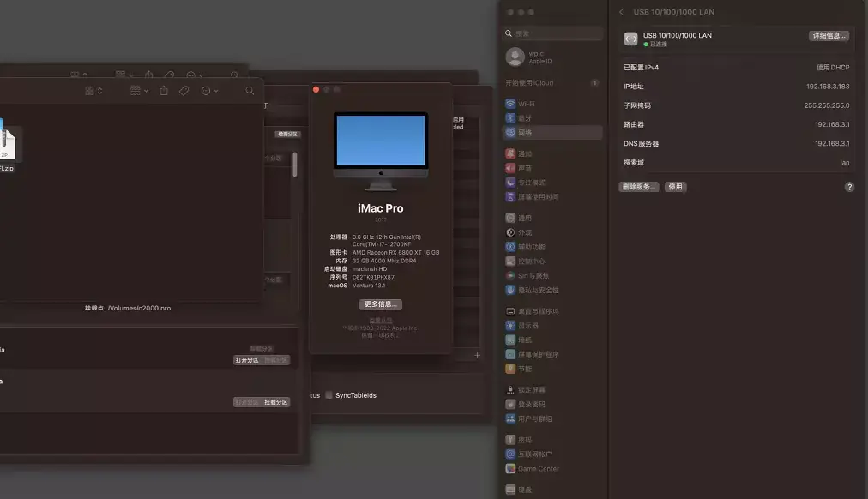Click the regulatory certification link in About window

(380, 321)
